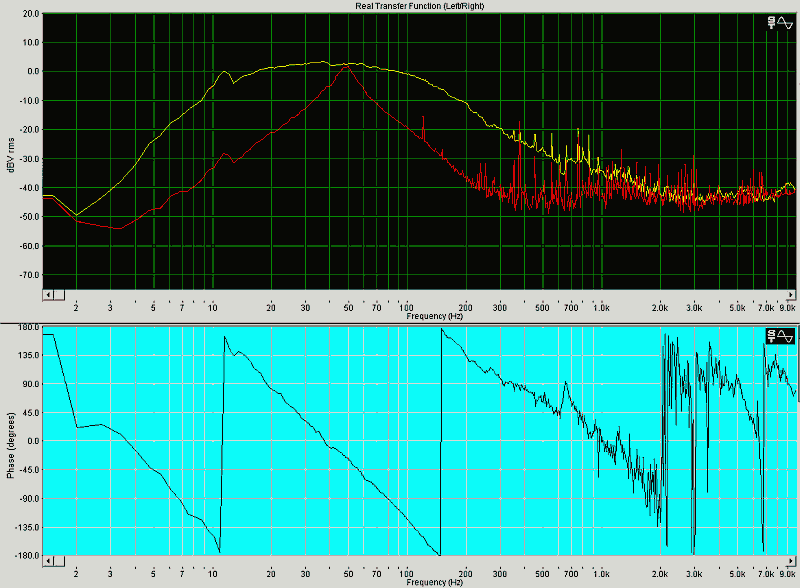
Task: Click the scroll thumb under phase plot
Action: 59,561
